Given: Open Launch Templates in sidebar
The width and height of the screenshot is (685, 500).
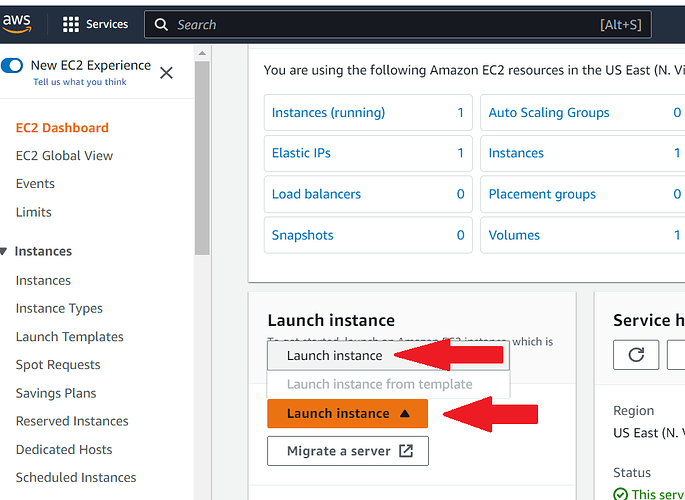Looking at the screenshot, I should coord(69,337).
